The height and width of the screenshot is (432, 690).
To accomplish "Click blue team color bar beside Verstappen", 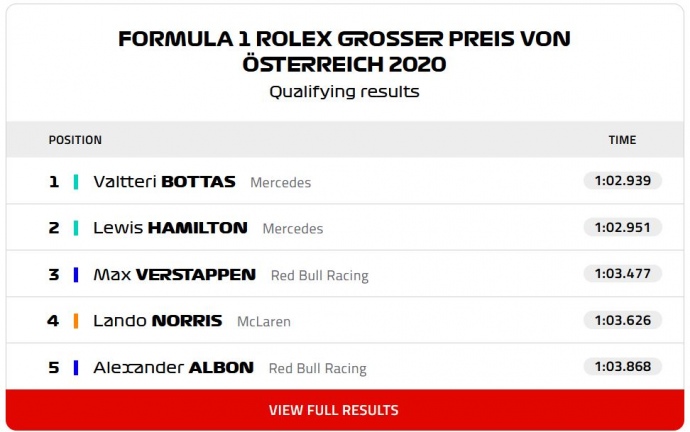I will (76, 274).
